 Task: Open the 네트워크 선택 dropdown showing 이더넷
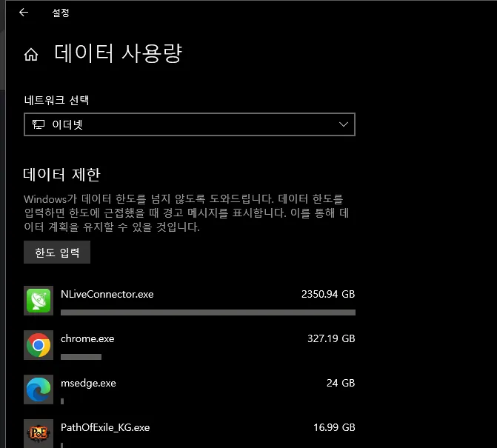pyautogui.click(x=190, y=124)
